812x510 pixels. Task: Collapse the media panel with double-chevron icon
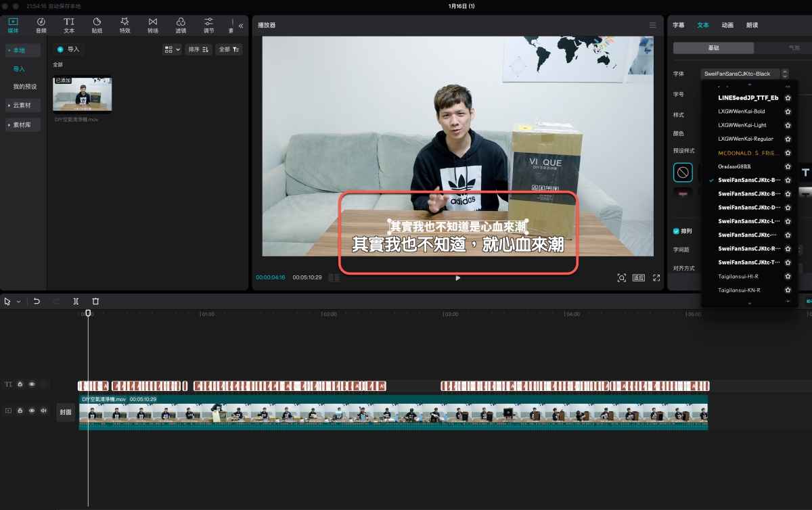click(x=241, y=26)
